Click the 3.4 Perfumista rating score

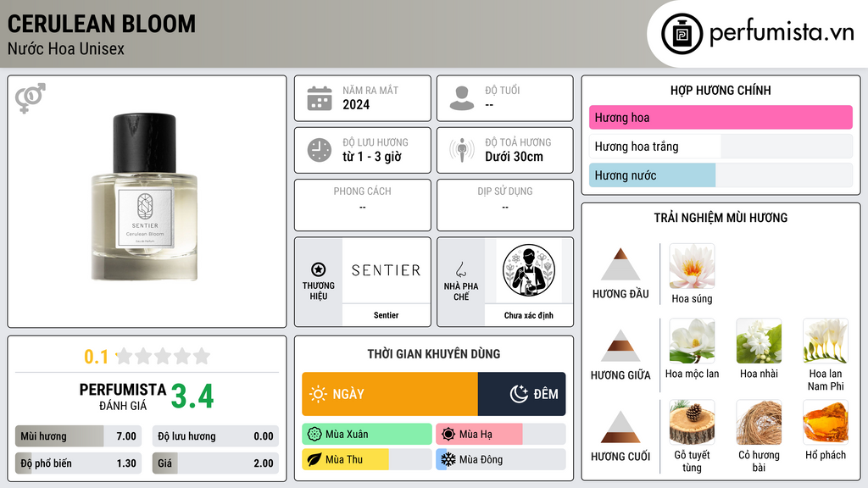(192, 396)
